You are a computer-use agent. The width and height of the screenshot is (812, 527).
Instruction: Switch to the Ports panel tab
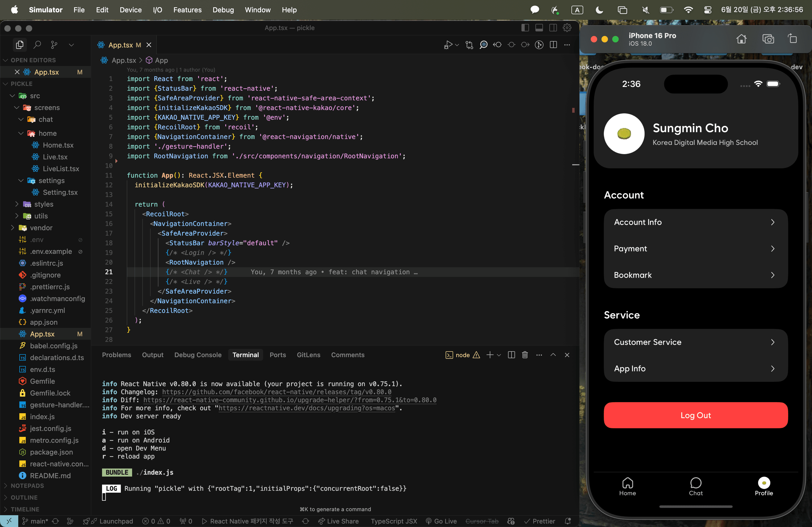tap(278, 355)
